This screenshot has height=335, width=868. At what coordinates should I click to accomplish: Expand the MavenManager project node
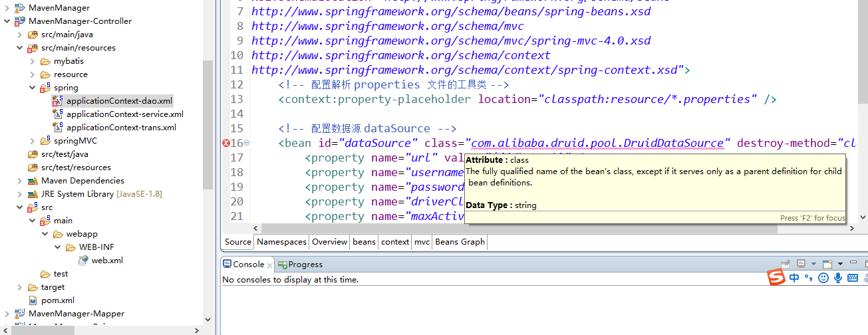coord(7,8)
